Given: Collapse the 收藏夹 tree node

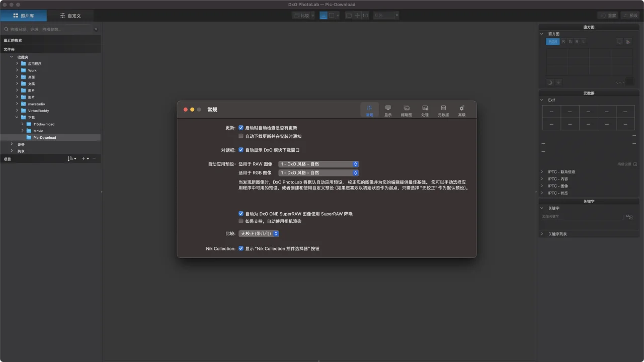Looking at the screenshot, I should (x=11, y=57).
